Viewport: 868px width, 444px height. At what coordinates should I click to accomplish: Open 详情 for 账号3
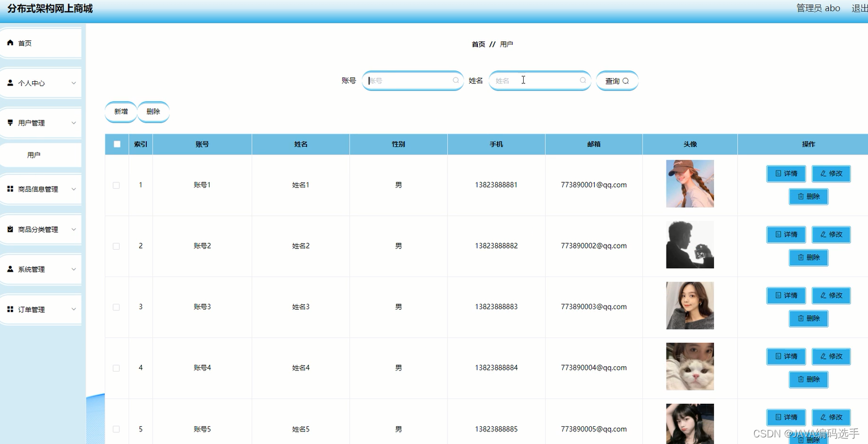[786, 295]
